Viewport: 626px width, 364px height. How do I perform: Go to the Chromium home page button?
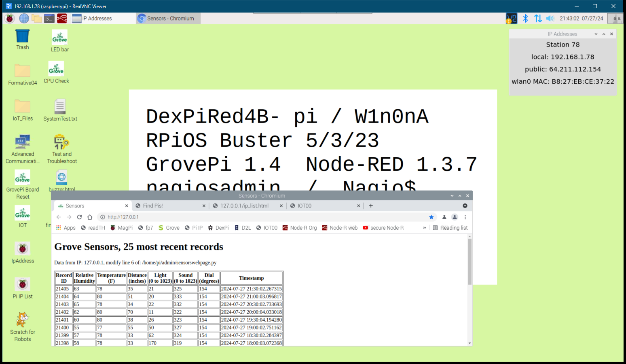pyautogui.click(x=90, y=217)
